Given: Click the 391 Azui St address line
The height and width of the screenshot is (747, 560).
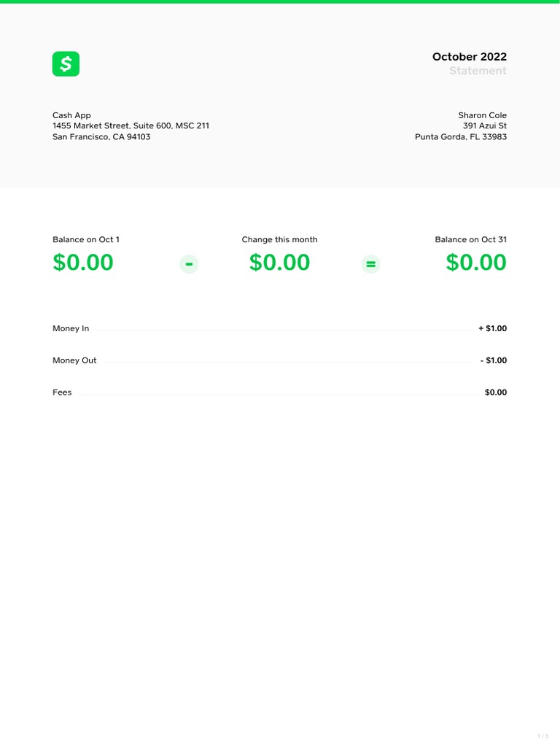Looking at the screenshot, I should 485,125.
